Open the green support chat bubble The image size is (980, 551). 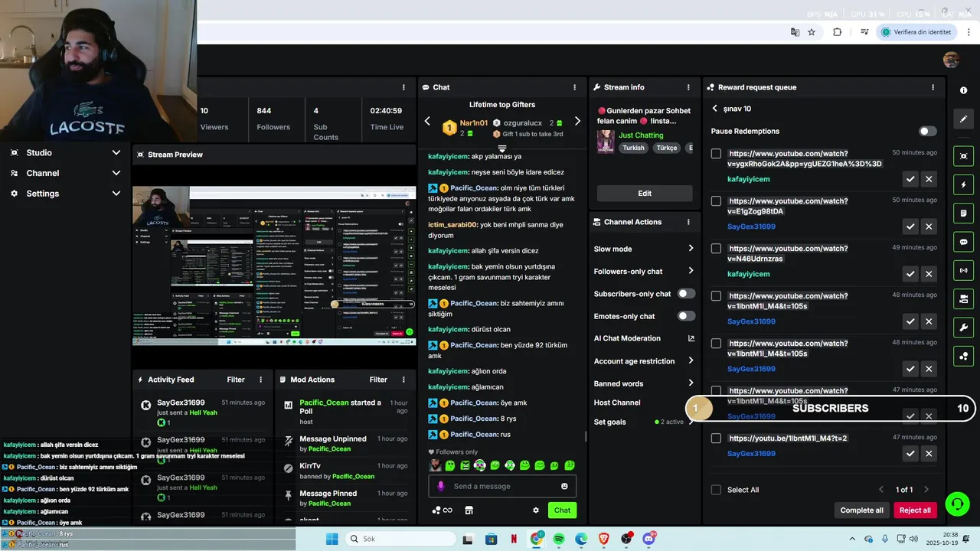[x=957, y=504]
